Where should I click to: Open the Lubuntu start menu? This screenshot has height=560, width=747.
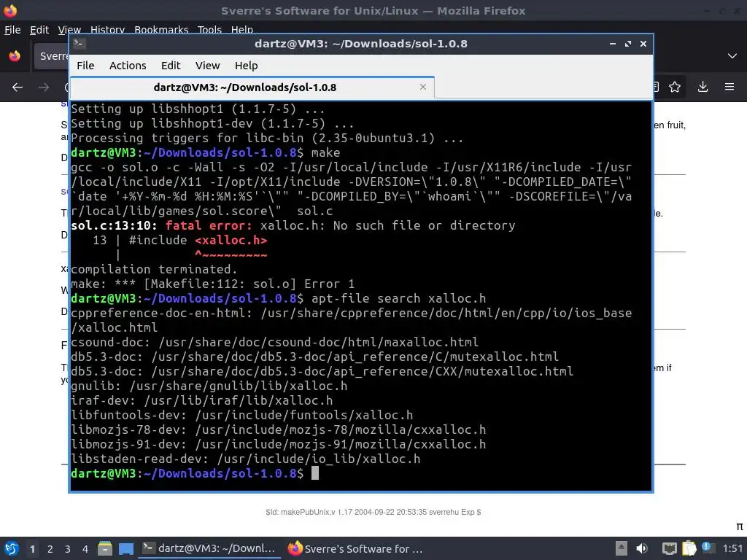click(x=12, y=548)
